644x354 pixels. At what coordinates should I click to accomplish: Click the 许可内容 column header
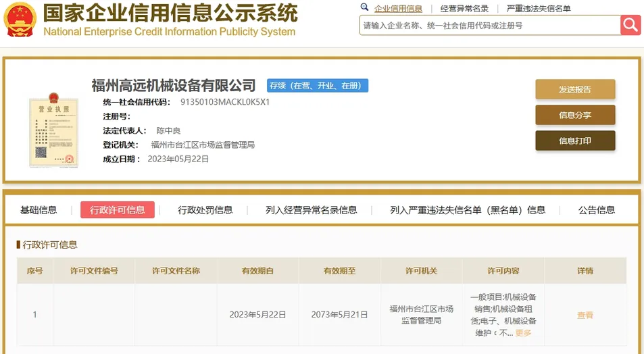click(503, 271)
